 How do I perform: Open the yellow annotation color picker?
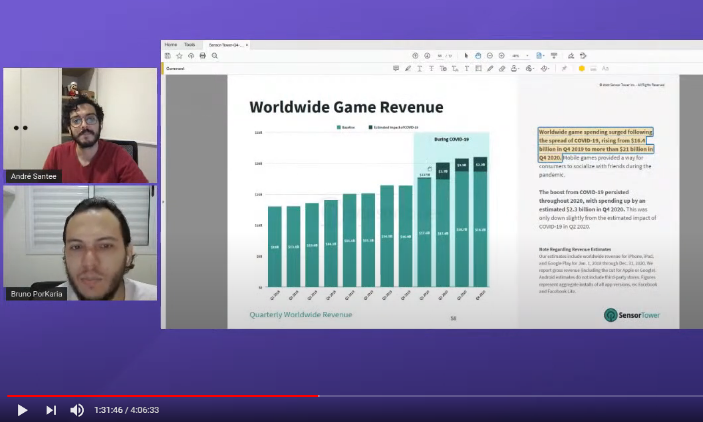click(x=581, y=68)
